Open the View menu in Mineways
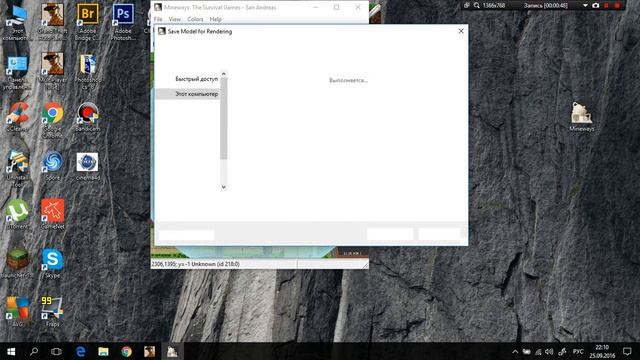640x360 pixels. 175,19
